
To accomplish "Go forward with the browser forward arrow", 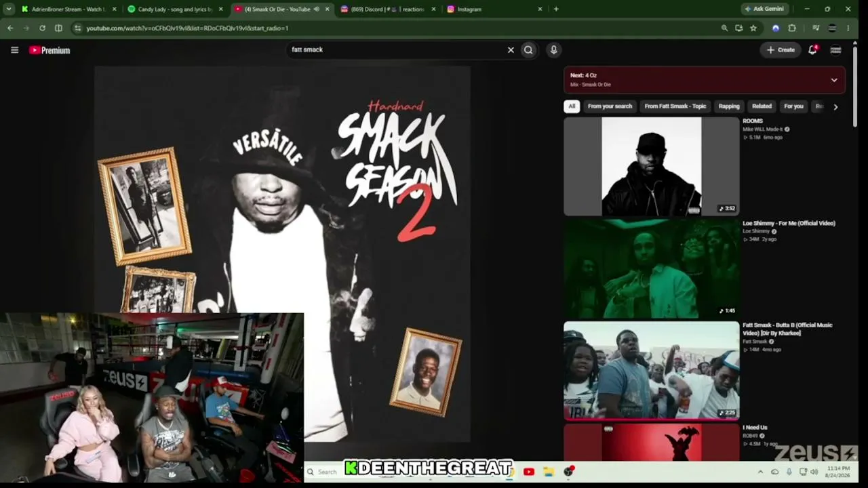I will tap(26, 28).
